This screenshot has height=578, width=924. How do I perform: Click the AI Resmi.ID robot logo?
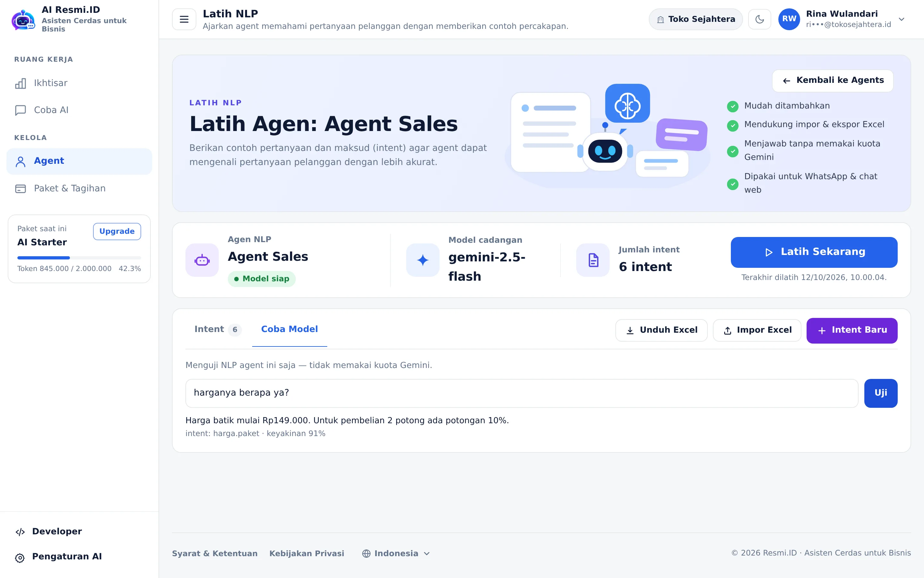point(23,20)
